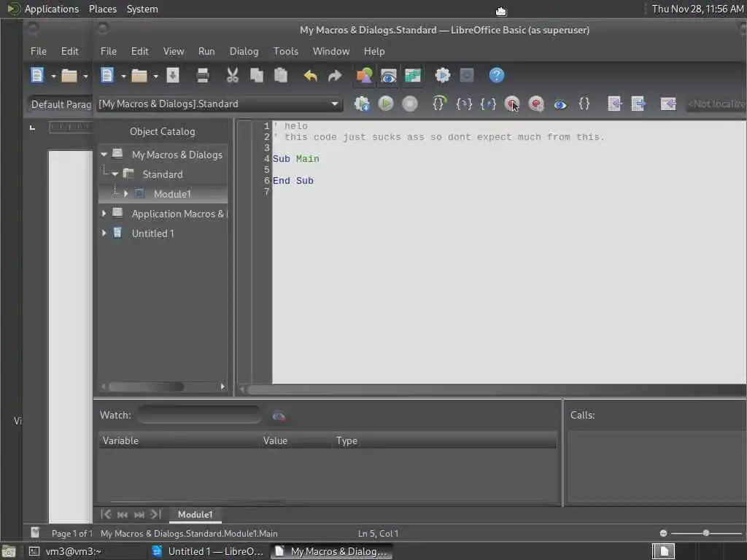Click Insert BASIC Source icon
The width and height of the screenshot is (747, 560).
pos(614,104)
